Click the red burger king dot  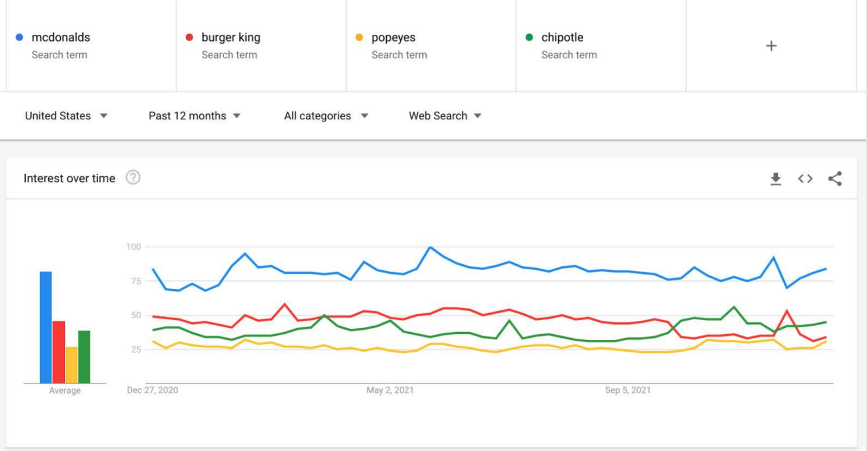190,38
